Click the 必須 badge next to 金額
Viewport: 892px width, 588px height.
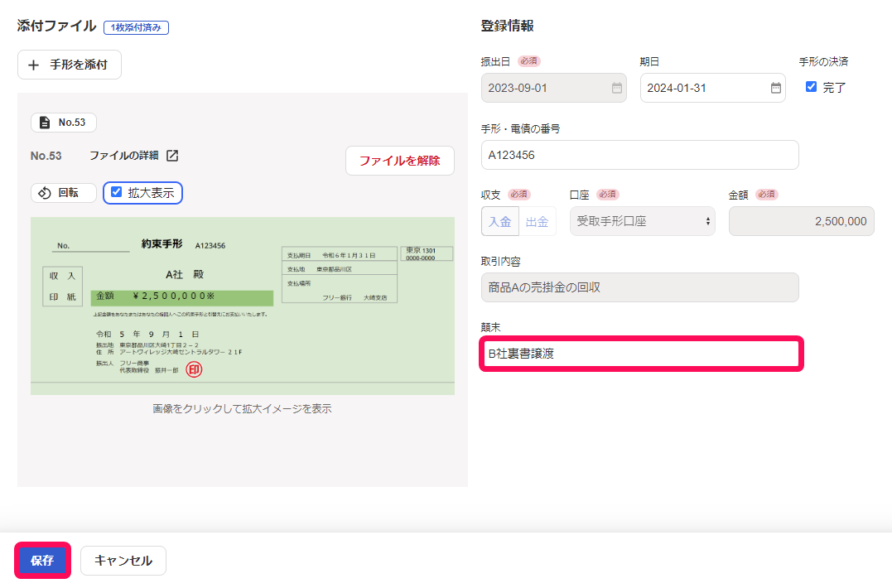(x=767, y=195)
